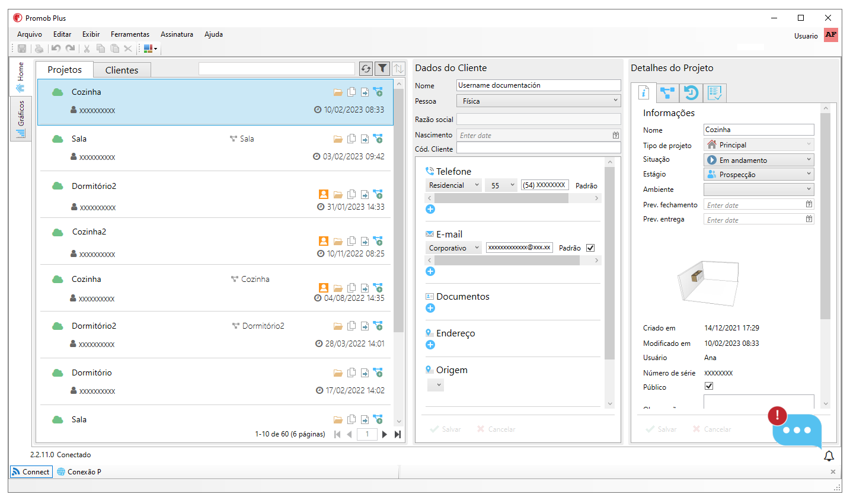
Task: Open the Ajuda menu
Action: (x=213, y=34)
